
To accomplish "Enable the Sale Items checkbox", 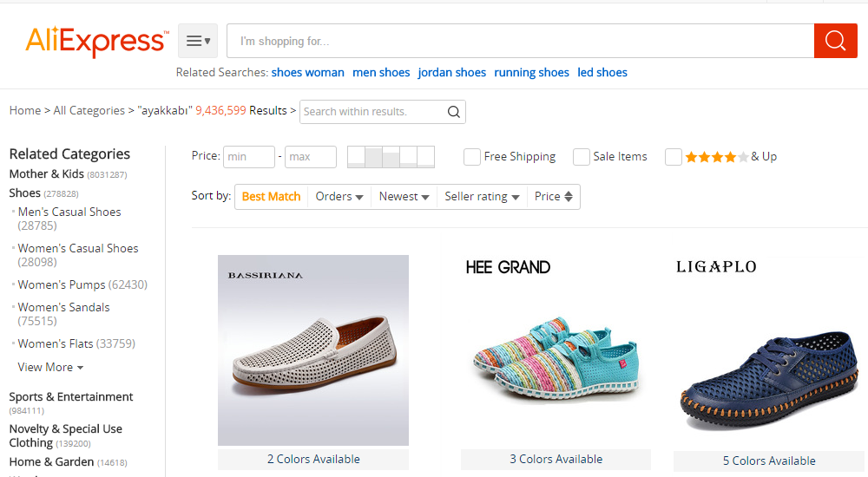I will [582, 157].
